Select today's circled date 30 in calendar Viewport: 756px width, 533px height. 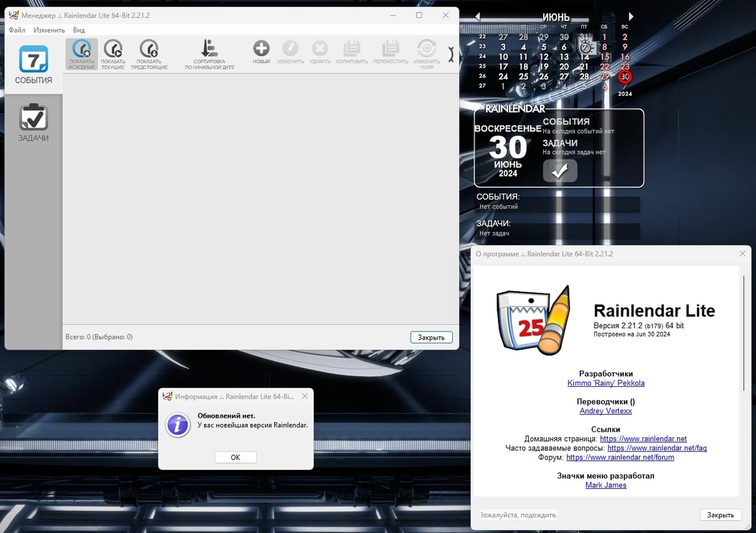pos(624,76)
